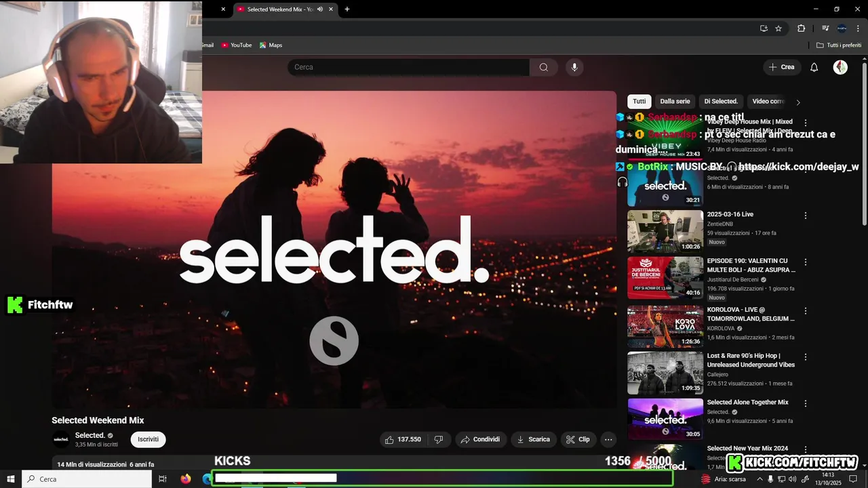
Task: Subscribe with the Iscriviti button
Action: [148, 439]
